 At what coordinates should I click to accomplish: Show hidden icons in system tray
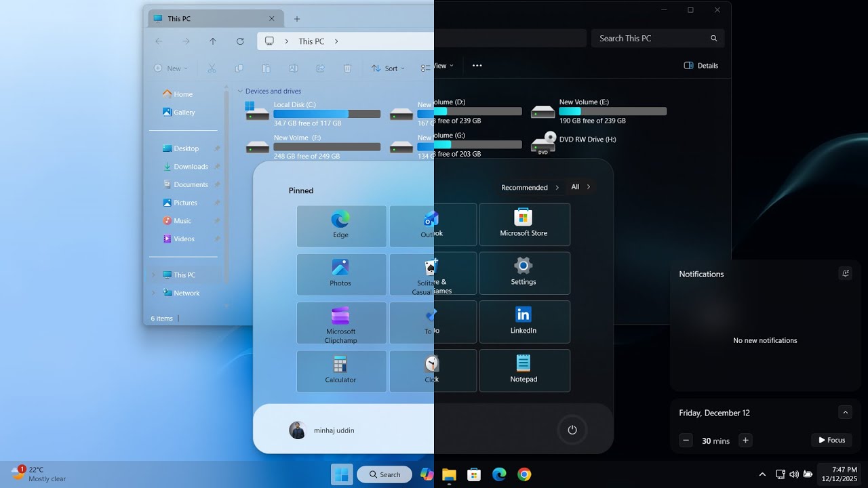[x=762, y=474]
